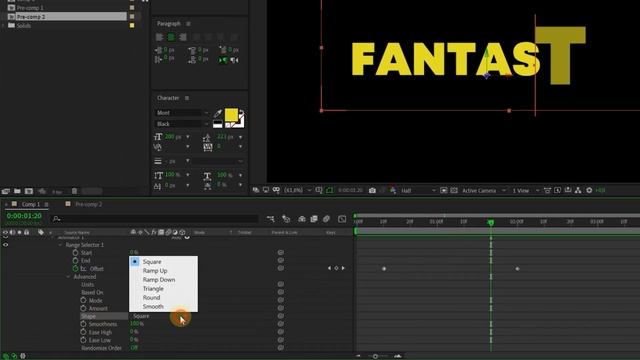Go to previous Offset keyframe
Image resolution: width=640 pixels, height=360 pixels.
point(329,268)
